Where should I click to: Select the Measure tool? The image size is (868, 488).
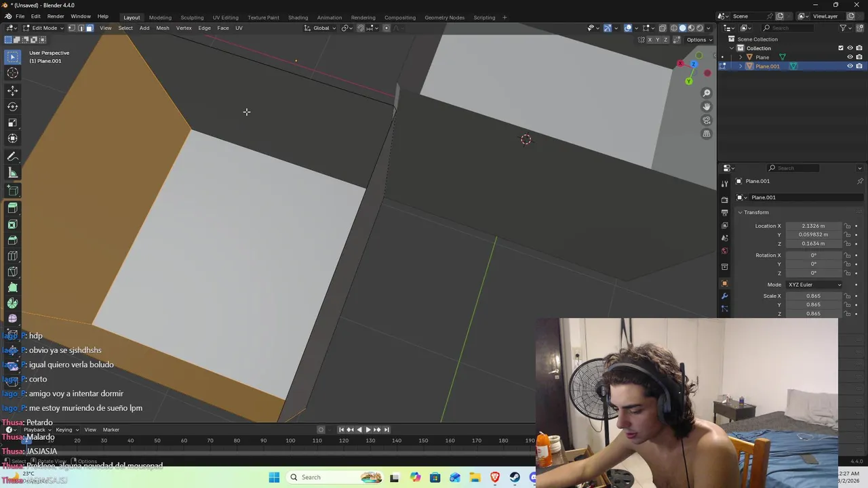click(x=12, y=173)
